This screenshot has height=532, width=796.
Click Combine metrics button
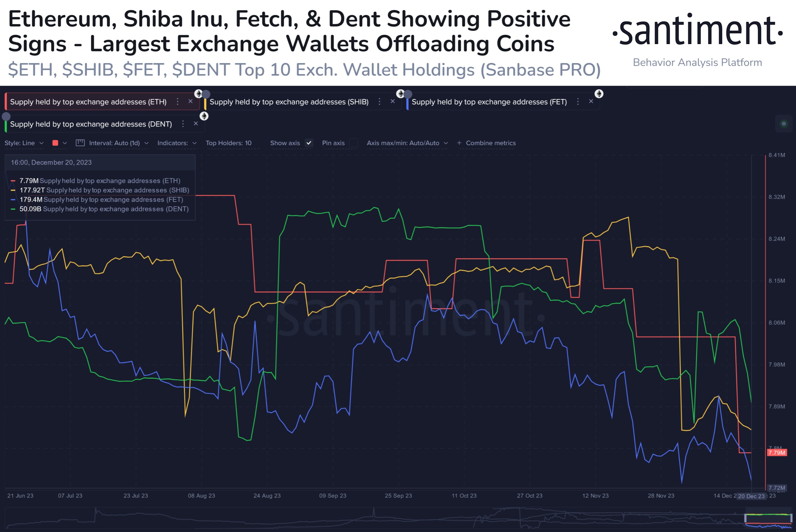[486, 143]
